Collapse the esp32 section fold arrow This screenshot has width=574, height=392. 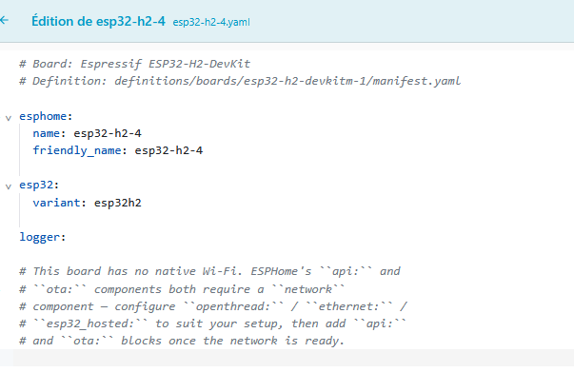pyautogui.click(x=8, y=186)
